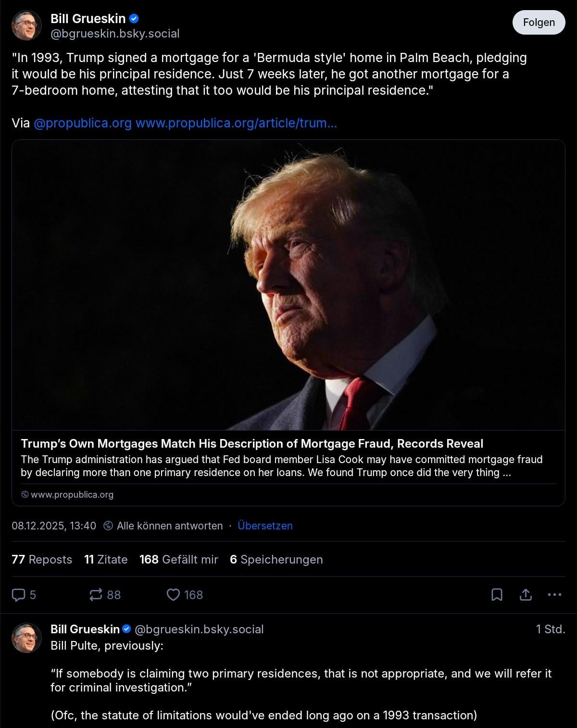Open the article headline about Trump's mortgages
Image resolution: width=577 pixels, height=728 pixels.
tap(252, 443)
